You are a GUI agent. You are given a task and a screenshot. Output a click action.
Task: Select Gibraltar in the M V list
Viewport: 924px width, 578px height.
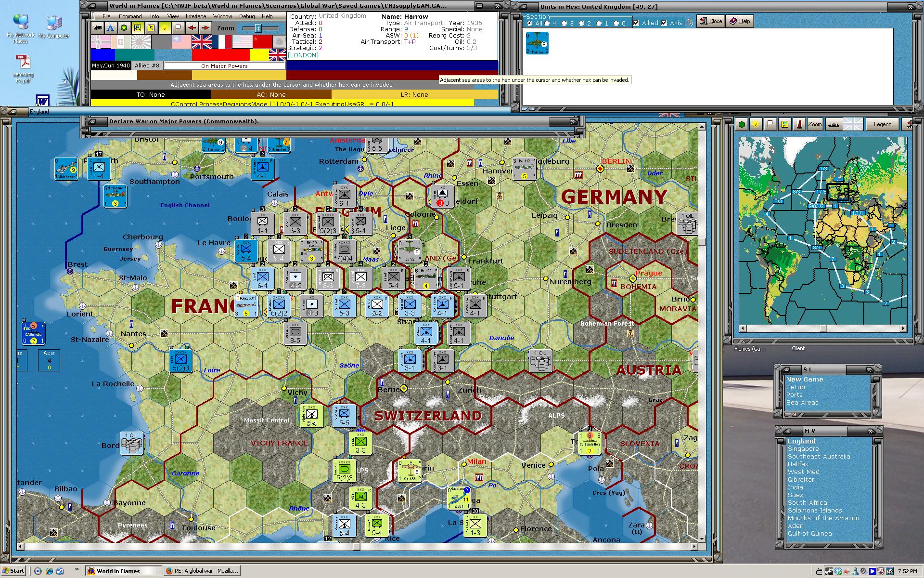tap(801, 479)
